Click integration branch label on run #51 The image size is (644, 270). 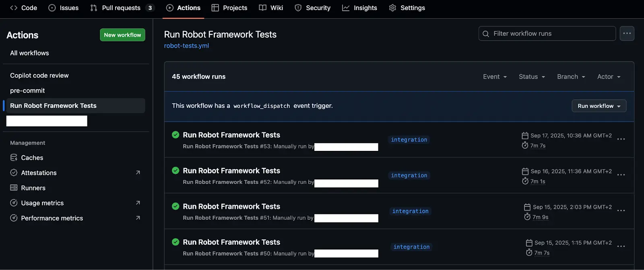point(410,211)
